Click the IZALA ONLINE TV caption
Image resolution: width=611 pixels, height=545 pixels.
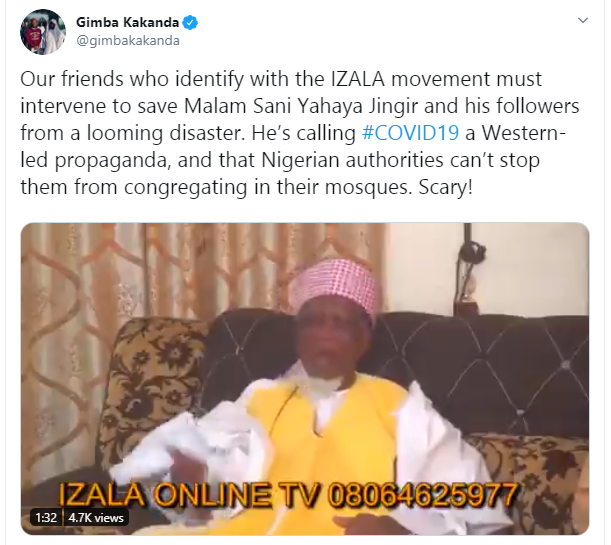pos(188,495)
